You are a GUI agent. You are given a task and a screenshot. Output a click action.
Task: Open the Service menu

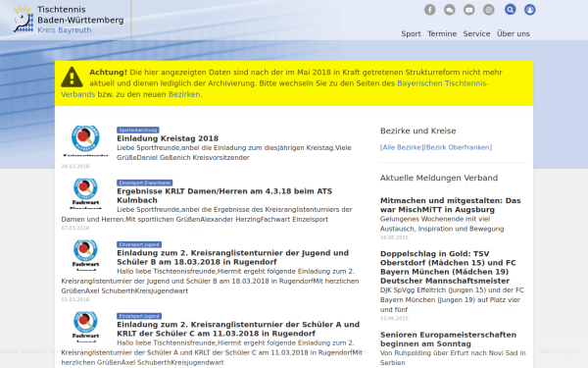476,33
